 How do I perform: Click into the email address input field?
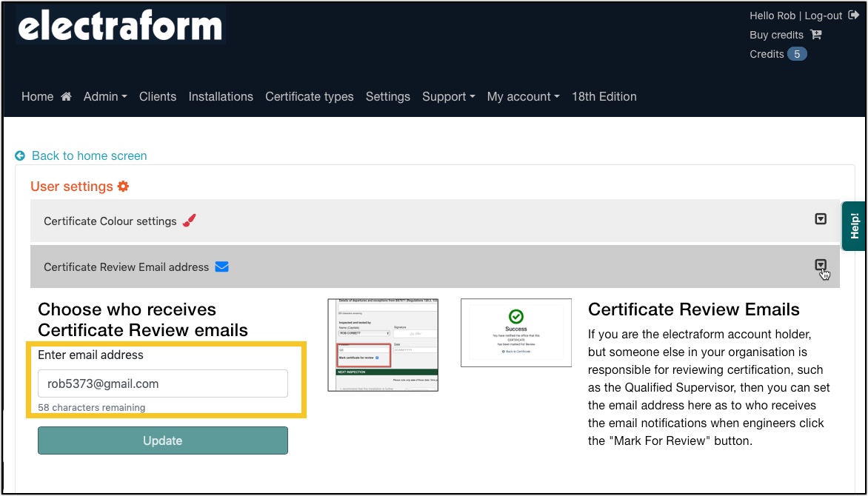tap(163, 383)
